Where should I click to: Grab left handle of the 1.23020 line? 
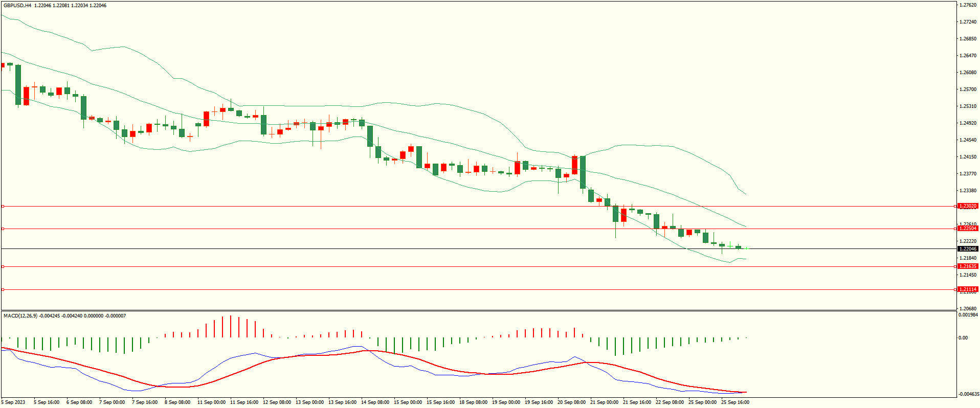[3, 206]
